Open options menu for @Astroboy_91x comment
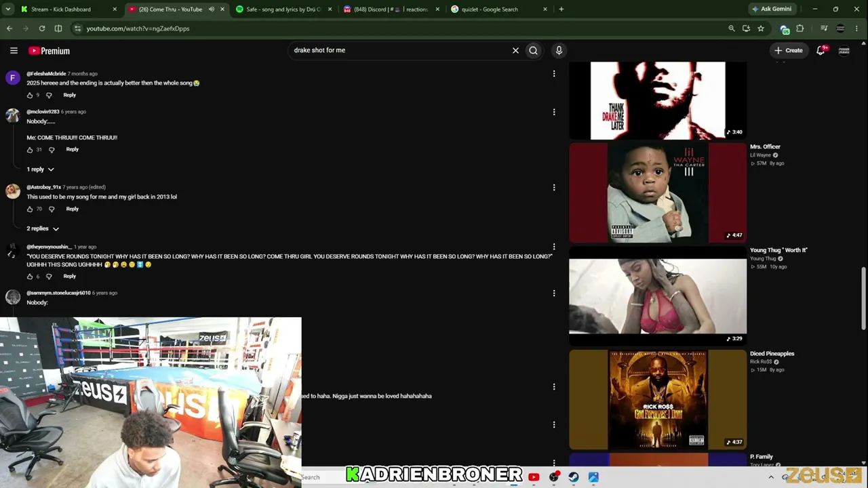The height and width of the screenshot is (488, 868). tap(554, 188)
